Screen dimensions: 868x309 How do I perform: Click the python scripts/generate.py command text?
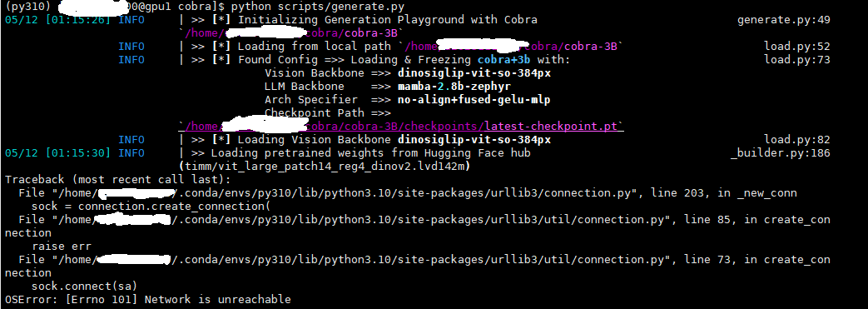(x=318, y=7)
